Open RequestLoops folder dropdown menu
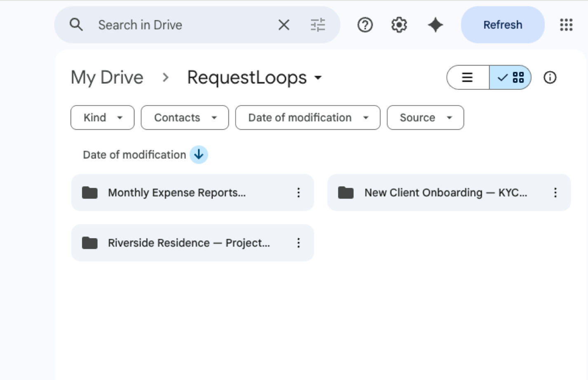The width and height of the screenshot is (588, 380). (x=318, y=77)
